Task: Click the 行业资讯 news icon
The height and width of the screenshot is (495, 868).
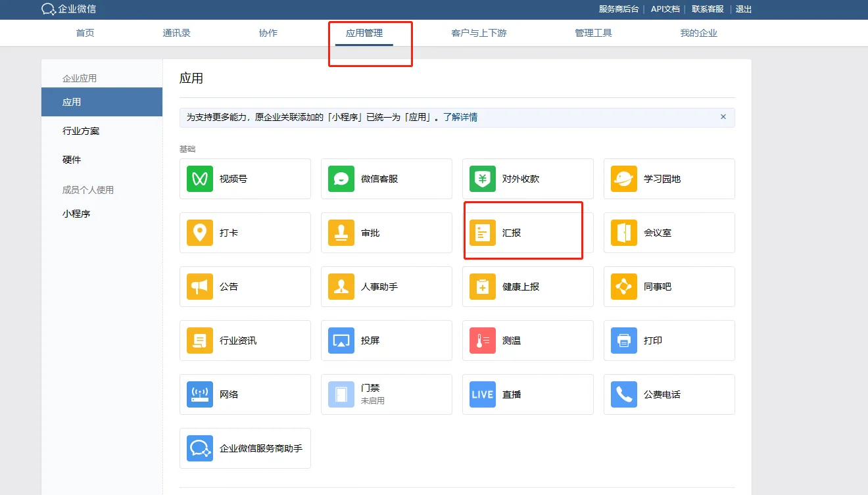Action: (x=200, y=341)
